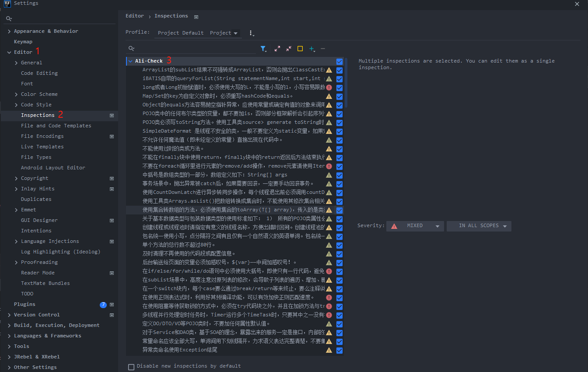The width and height of the screenshot is (588, 372).
Task: Click the search magnifier in the inspections panel
Action: click(x=131, y=49)
